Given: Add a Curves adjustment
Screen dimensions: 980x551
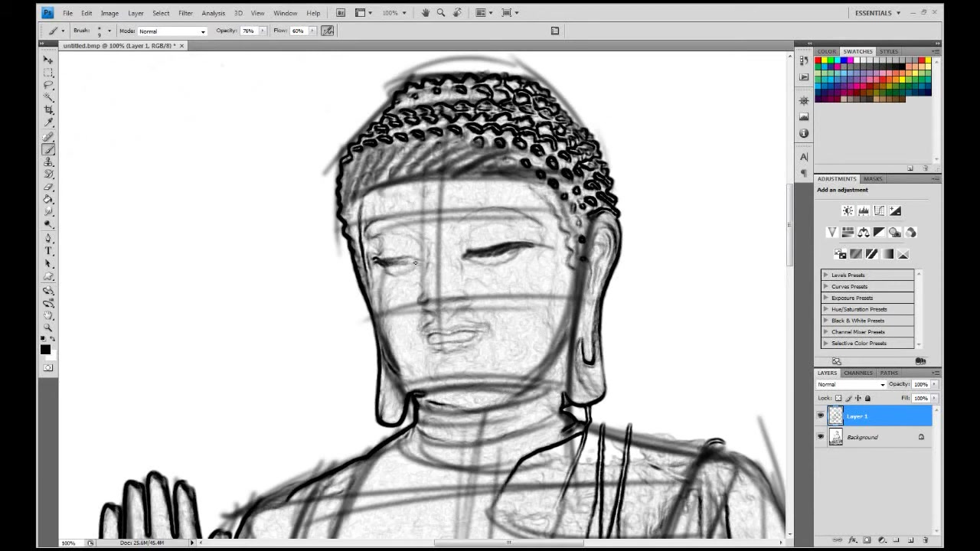Looking at the screenshot, I should [879, 211].
